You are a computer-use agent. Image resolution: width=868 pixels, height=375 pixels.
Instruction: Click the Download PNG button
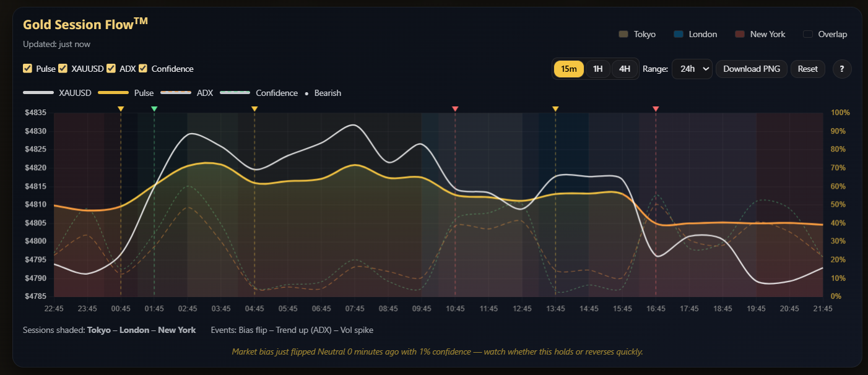coord(751,69)
